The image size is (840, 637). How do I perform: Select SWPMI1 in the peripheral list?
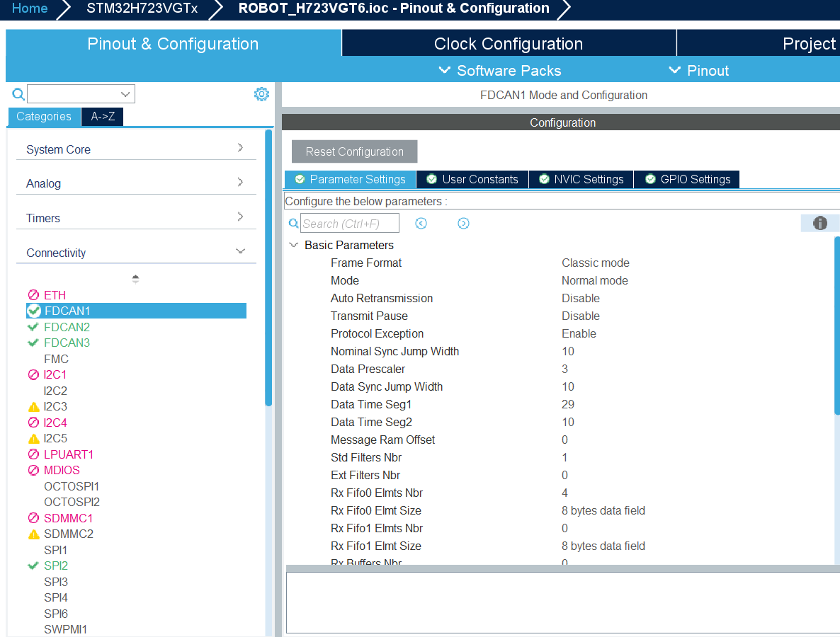coord(65,629)
